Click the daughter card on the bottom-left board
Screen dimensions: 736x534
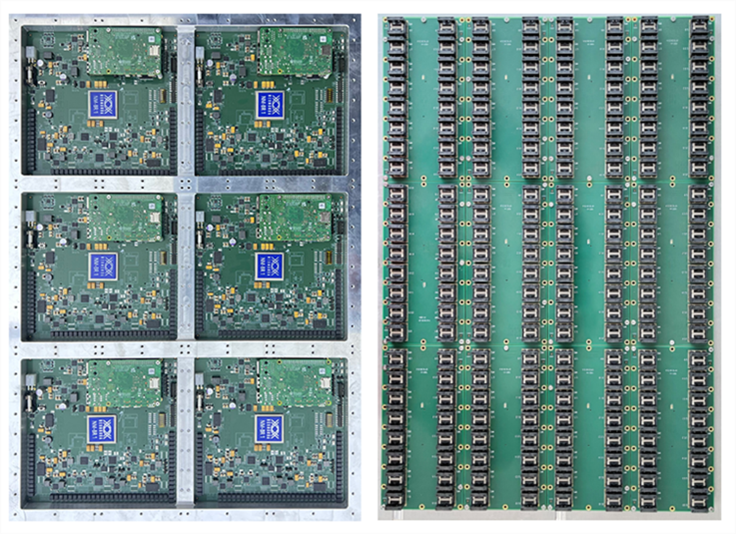pos(124,380)
